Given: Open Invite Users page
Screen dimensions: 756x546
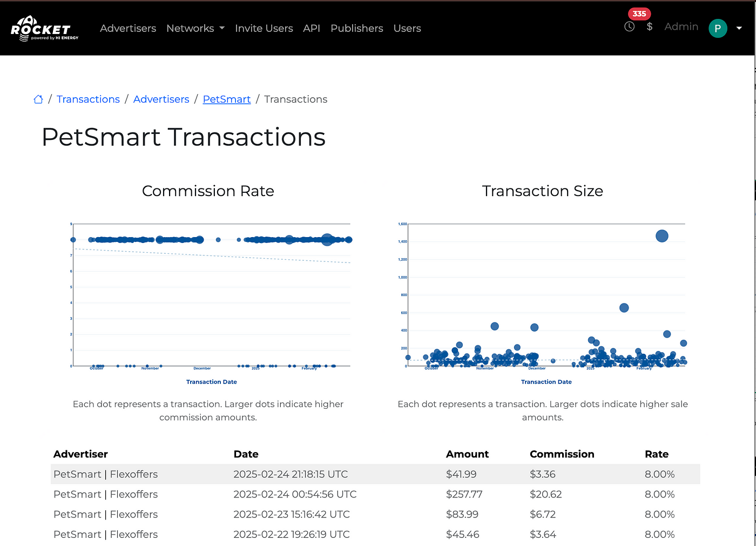Looking at the screenshot, I should pyautogui.click(x=264, y=28).
